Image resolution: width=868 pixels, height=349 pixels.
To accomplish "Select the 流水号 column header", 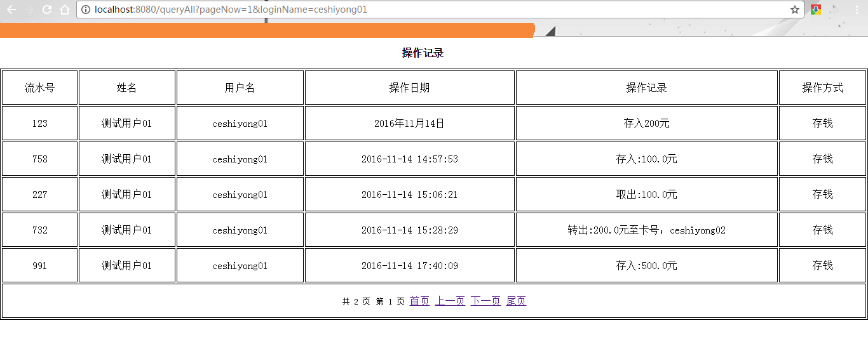I will tap(40, 88).
